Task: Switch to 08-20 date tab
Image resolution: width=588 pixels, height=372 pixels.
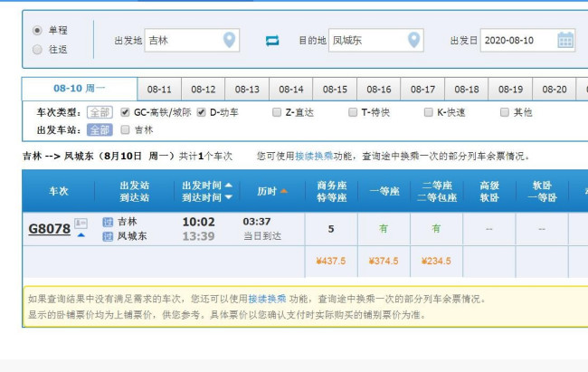Action: (x=555, y=90)
